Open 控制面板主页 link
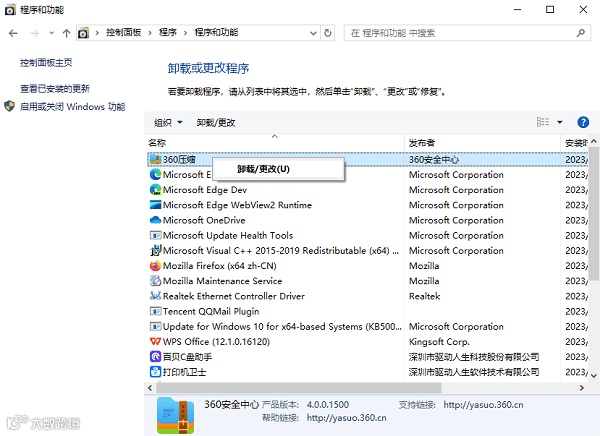This screenshot has height=436, width=600. point(46,62)
